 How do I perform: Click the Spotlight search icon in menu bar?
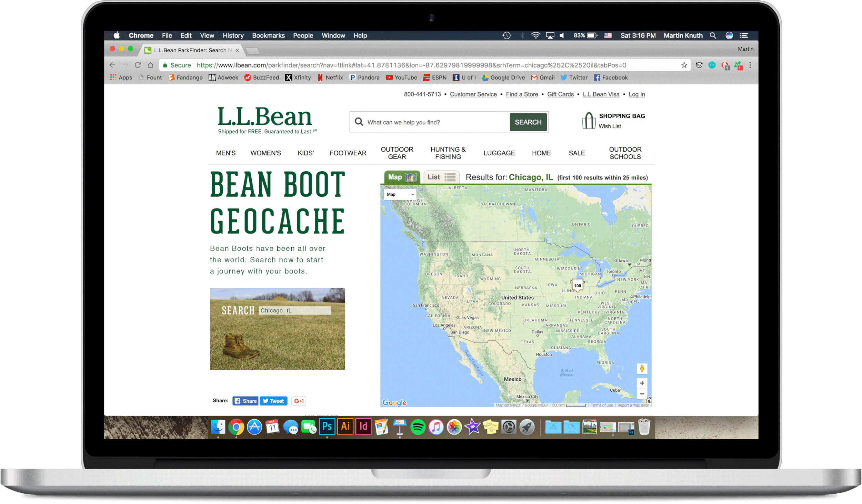point(713,35)
